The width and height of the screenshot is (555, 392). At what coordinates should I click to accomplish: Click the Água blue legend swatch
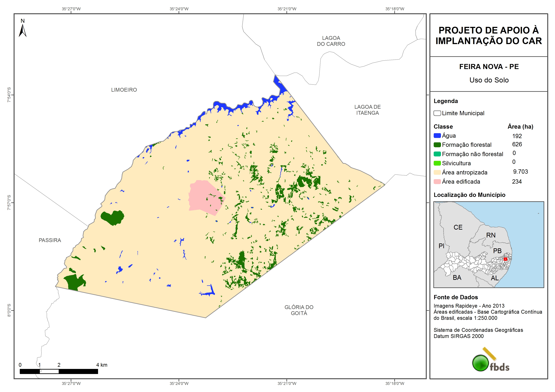(x=437, y=136)
